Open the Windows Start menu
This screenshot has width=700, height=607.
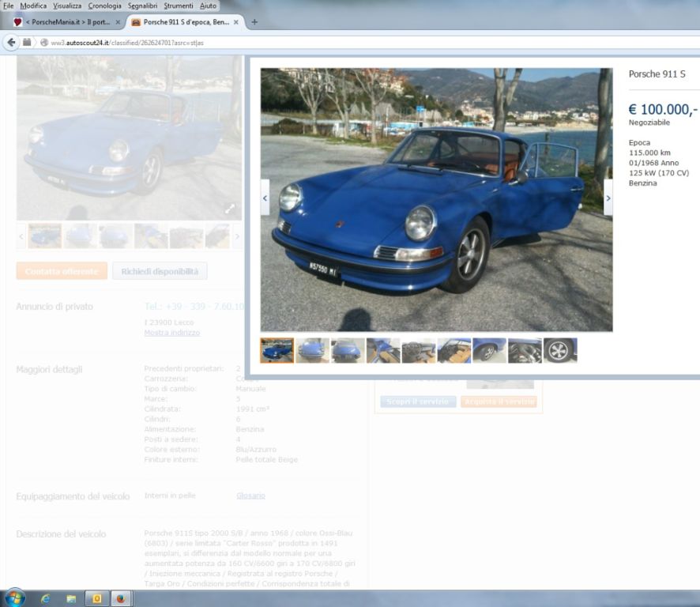[x=15, y=598]
